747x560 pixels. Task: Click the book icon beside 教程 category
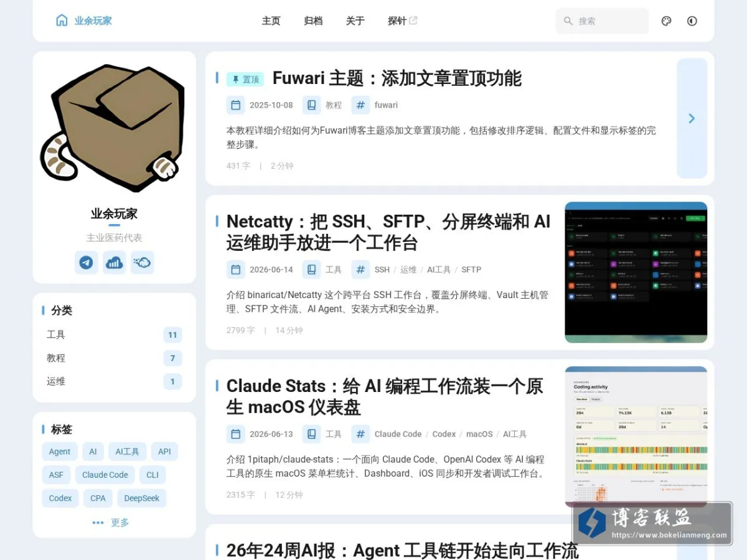tap(312, 105)
